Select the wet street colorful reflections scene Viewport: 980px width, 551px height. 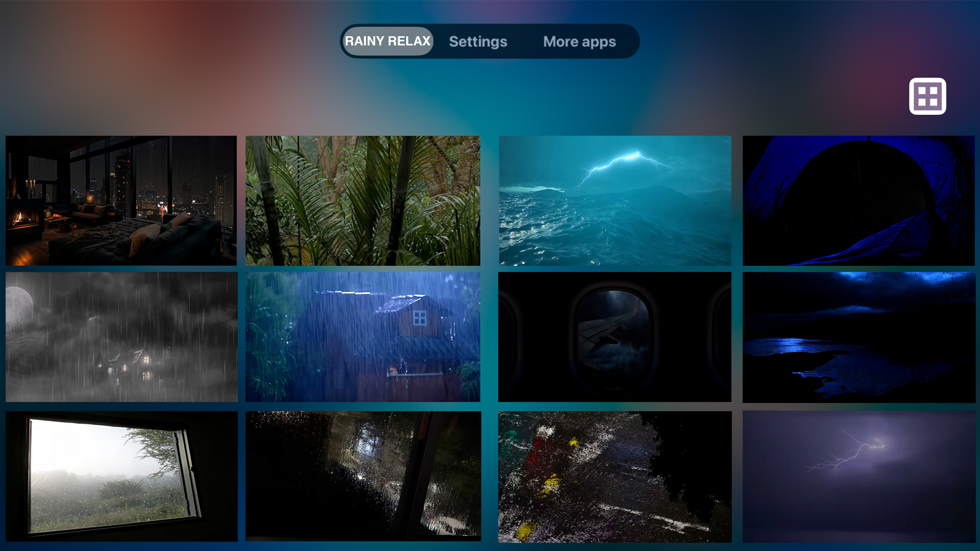615,476
